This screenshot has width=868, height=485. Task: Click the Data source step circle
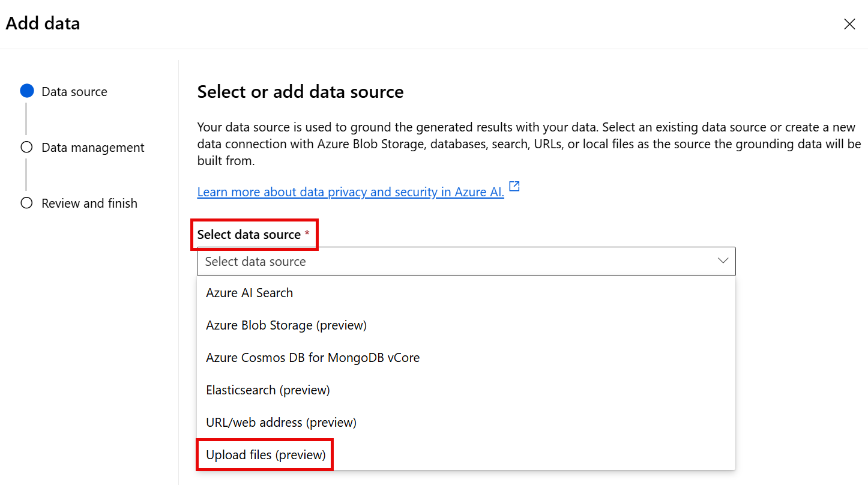tap(26, 91)
